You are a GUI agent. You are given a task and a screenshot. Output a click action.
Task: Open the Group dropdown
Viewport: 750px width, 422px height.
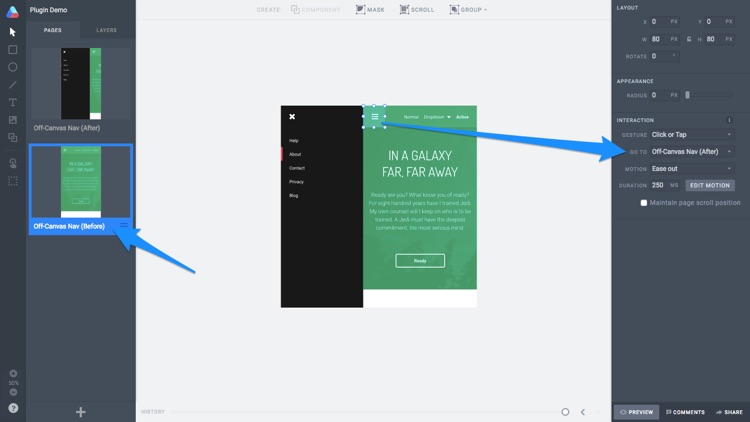[468, 10]
